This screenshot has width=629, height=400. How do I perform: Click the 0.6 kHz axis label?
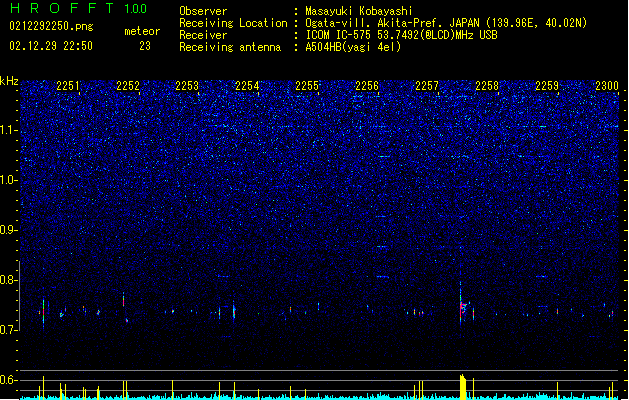(x=9, y=380)
